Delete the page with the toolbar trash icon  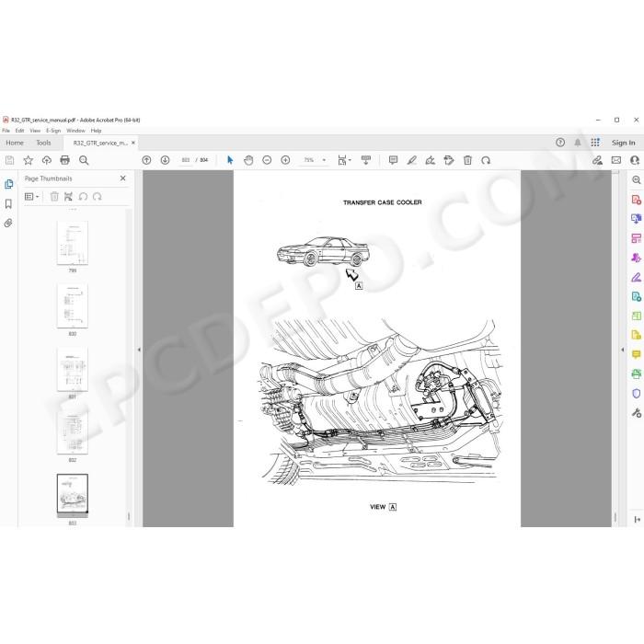click(467, 160)
